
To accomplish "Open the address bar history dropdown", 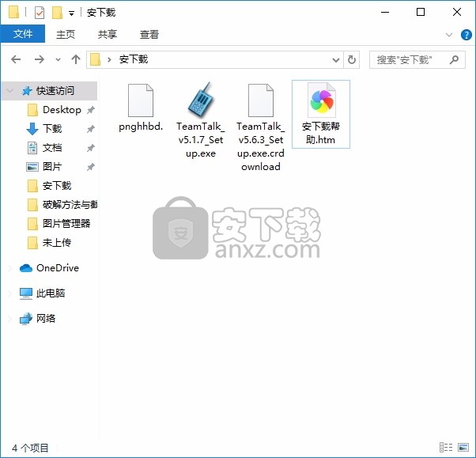I will (x=336, y=60).
